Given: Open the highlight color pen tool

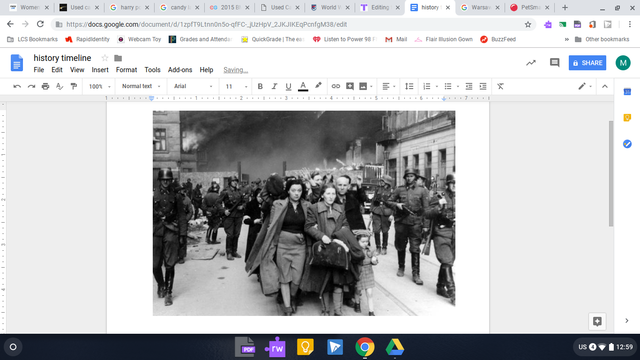Looking at the screenshot, I should (318, 86).
